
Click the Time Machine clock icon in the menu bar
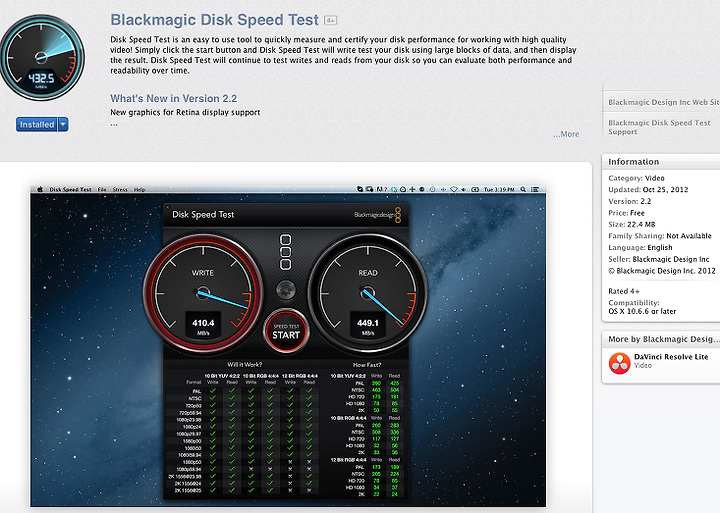point(432,189)
